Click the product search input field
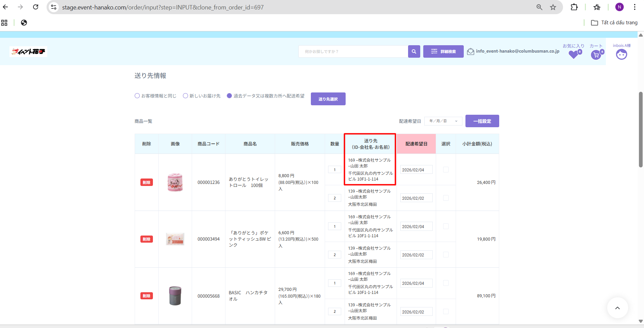The image size is (644, 328). [x=353, y=52]
